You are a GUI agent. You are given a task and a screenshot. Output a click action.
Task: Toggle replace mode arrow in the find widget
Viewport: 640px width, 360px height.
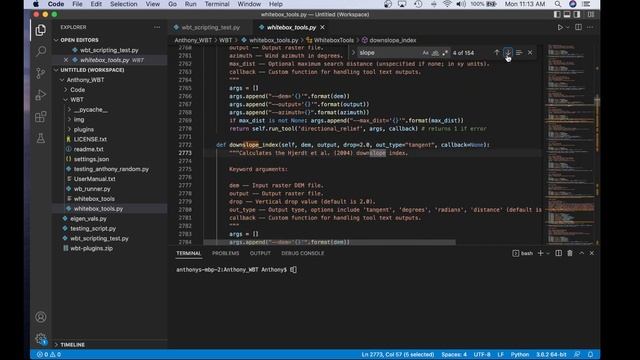(353, 53)
